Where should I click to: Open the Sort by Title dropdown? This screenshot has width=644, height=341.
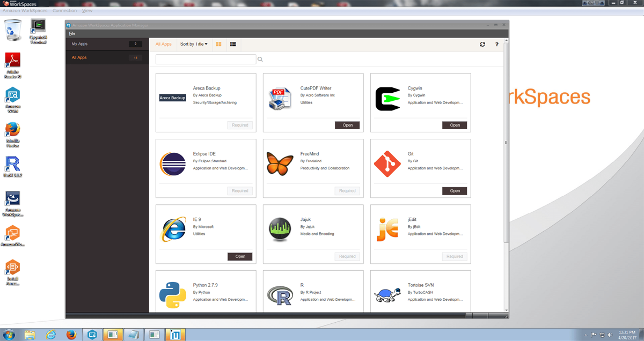click(192, 44)
